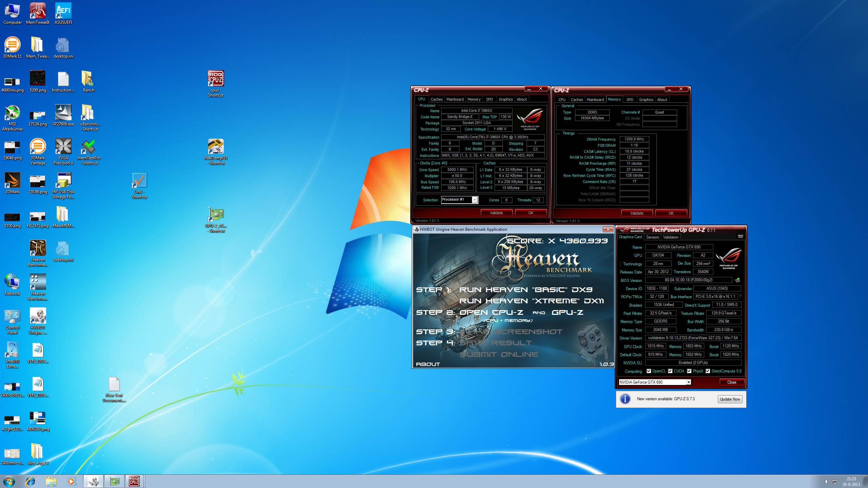This screenshot has height=488, width=868.
Task: Open the SPD tab in right CPU-Z window
Action: coord(630,100)
